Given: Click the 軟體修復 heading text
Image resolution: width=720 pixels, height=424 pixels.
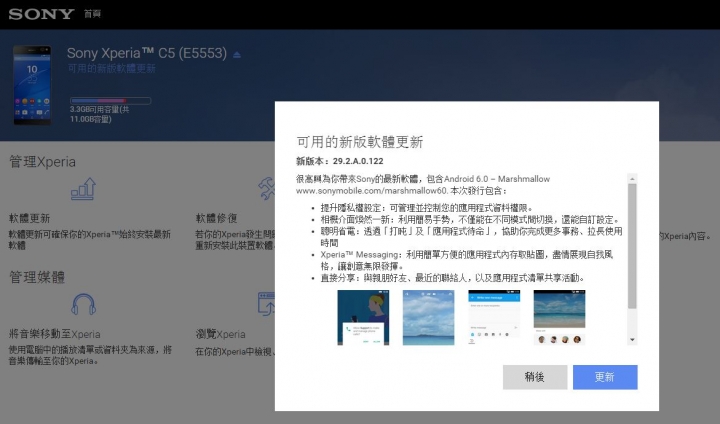Looking at the screenshot, I should 216,218.
